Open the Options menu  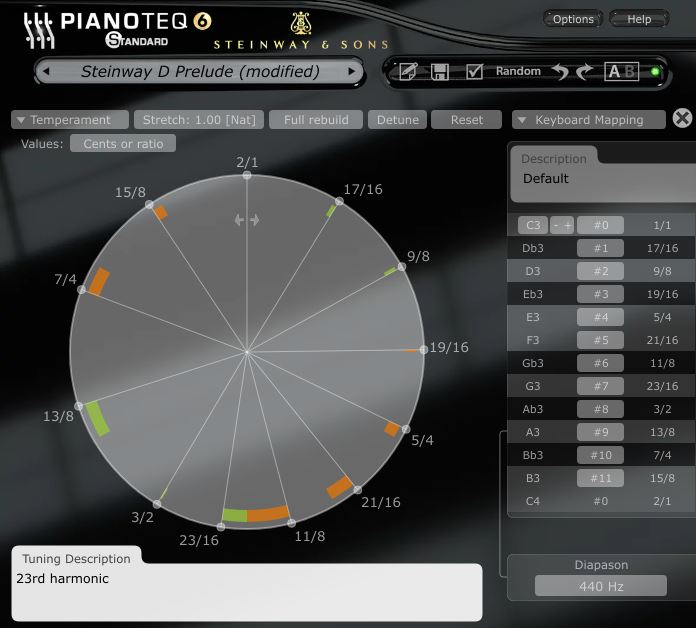point(573,19)
